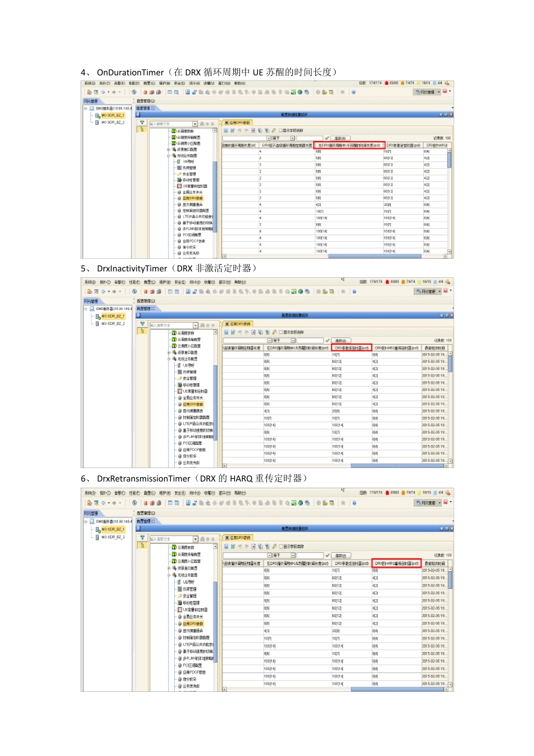Select 应用PDCP参数 tree item in the DrxRetransmissionTimer screenshot
This screenshot has width=534, height=756.
click(x=194, y=672)
